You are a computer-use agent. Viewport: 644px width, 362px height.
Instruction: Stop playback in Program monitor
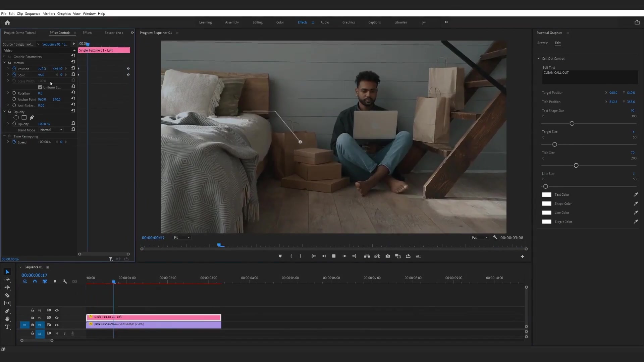(334, 256)
